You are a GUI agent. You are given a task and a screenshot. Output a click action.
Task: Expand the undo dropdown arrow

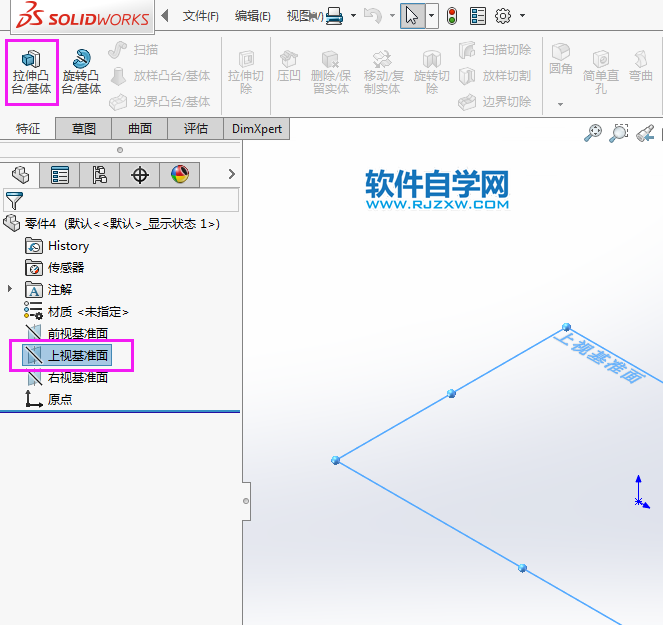coord(392,16)
